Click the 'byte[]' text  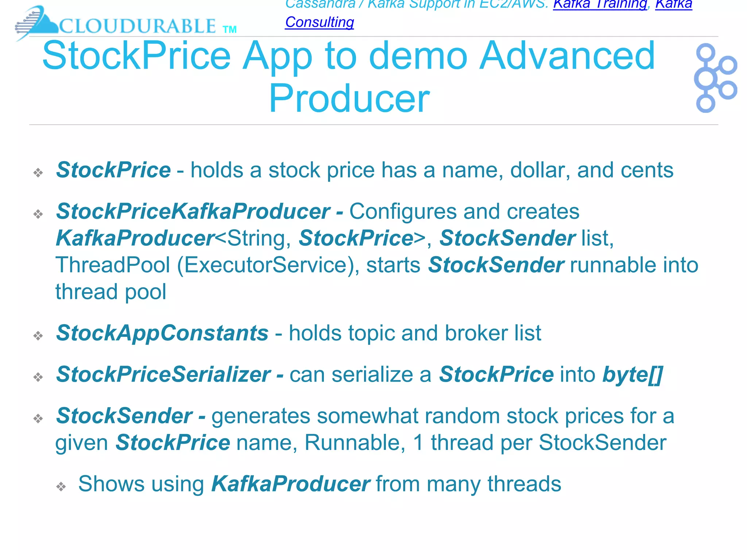632,374
